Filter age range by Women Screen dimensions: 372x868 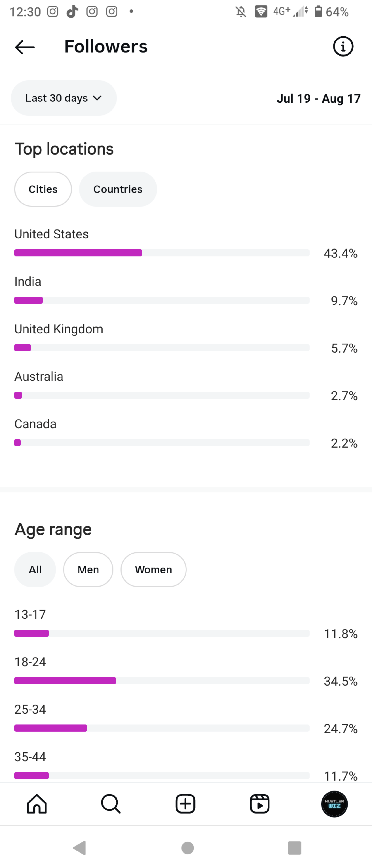click(x=153, y=569)
